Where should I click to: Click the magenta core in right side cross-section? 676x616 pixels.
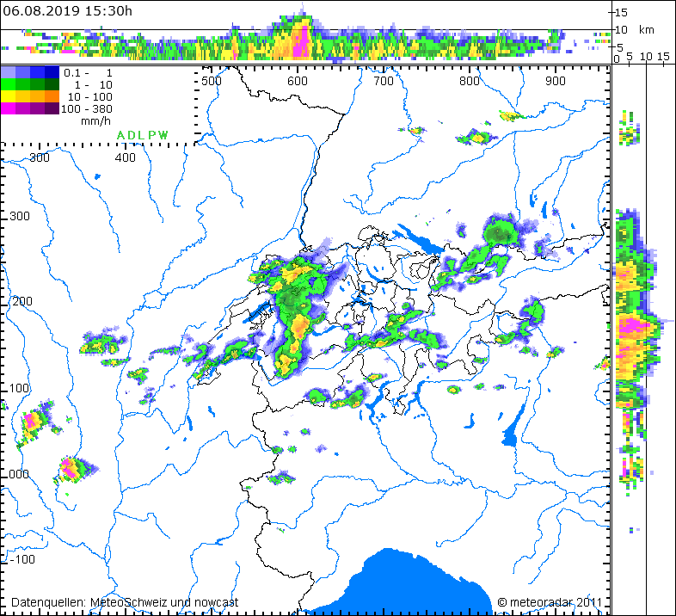632,326
